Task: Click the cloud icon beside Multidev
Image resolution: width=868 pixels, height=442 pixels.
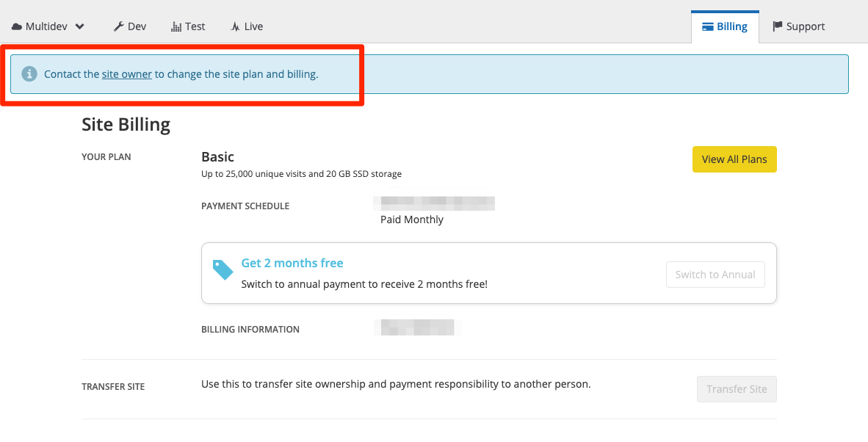Action: tap(16, 26)
